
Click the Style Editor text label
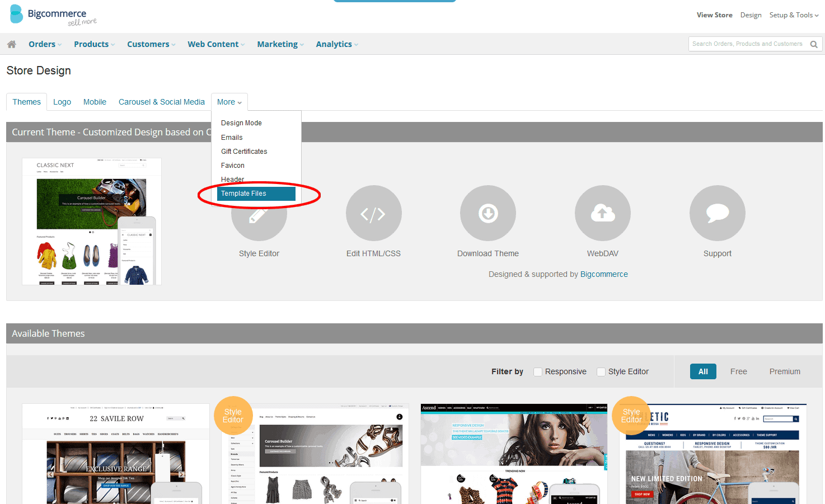click(259, 253)
